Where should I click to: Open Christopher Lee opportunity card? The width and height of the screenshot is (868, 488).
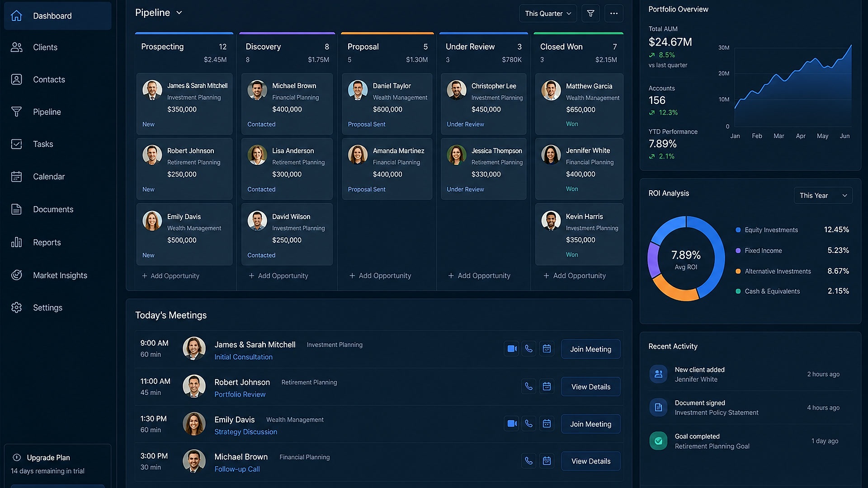(x=483, y=104)
